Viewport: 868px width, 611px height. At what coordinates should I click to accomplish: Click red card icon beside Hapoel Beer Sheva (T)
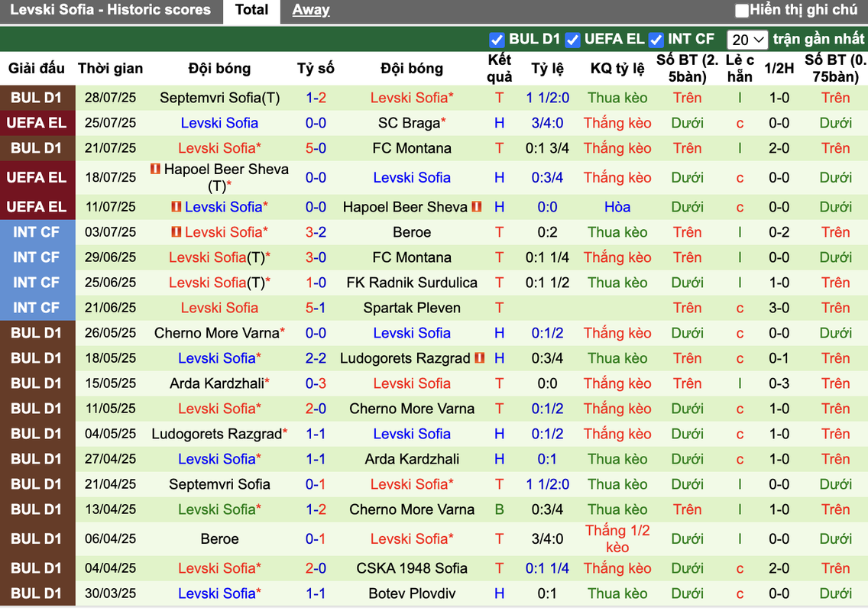(155, 168)
